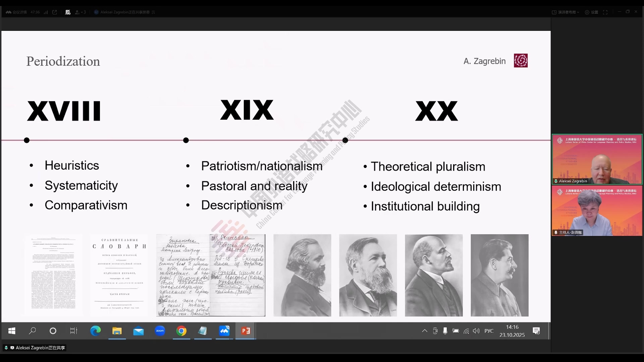Toggle the РУС input language indicator
This screenshot has height=362, width=644.
[489, 331]
